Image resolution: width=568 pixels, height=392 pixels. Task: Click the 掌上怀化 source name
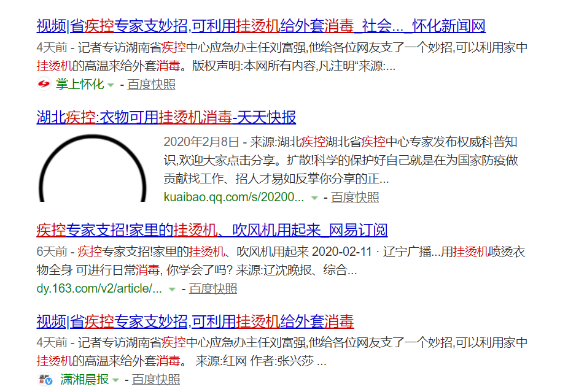pos(80,84)
